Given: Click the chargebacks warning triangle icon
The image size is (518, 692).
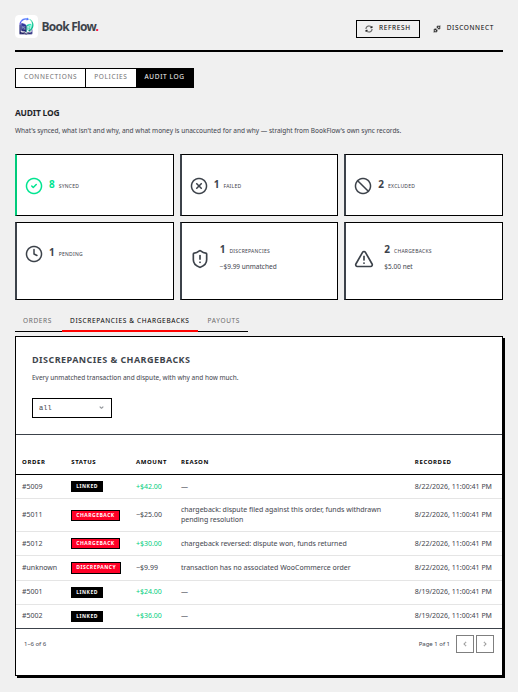Looking at the screenshot, I should tap(364, 259).
